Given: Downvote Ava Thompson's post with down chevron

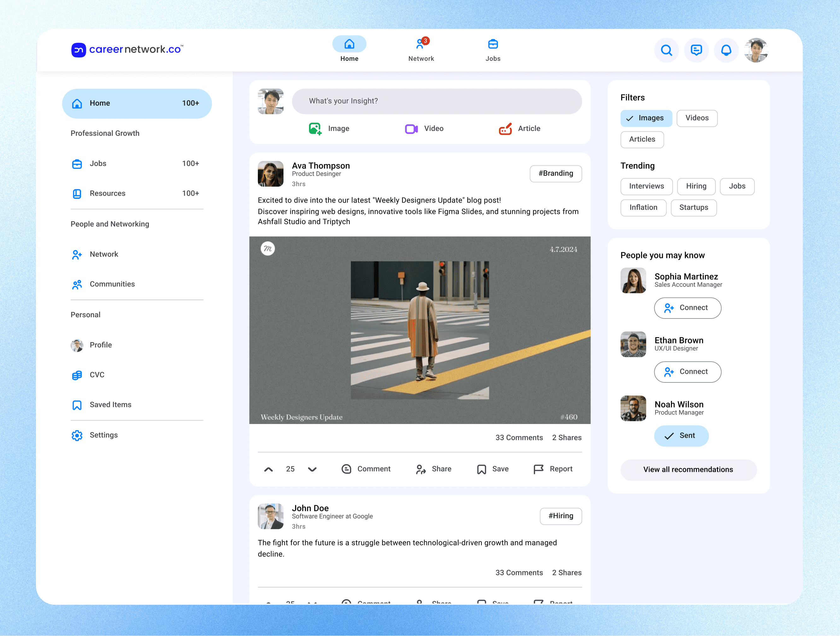Looking at the screenshot, I should [x=312, y=469].
